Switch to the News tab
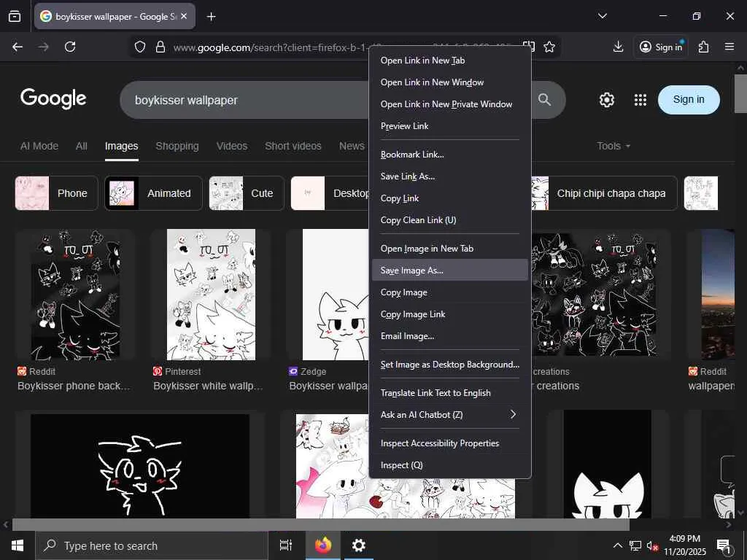 point(352,146)
